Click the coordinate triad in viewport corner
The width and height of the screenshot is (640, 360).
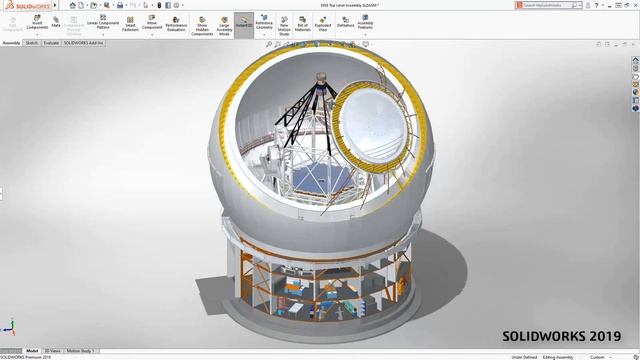tap(9, 327)
